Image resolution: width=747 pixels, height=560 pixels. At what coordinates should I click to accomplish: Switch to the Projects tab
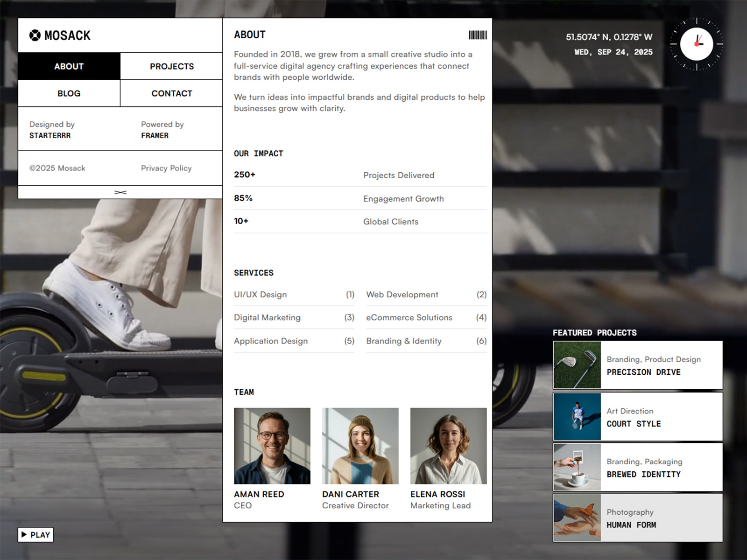tap(171, 66)
